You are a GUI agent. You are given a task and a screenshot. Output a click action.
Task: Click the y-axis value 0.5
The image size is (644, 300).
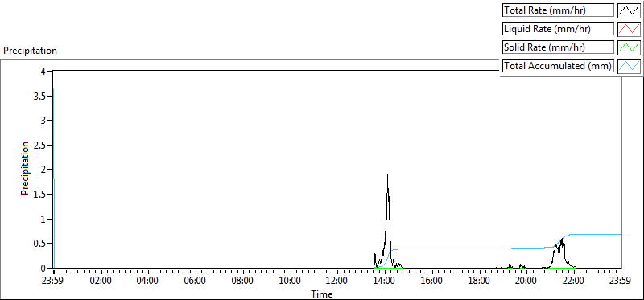point(43,244)
